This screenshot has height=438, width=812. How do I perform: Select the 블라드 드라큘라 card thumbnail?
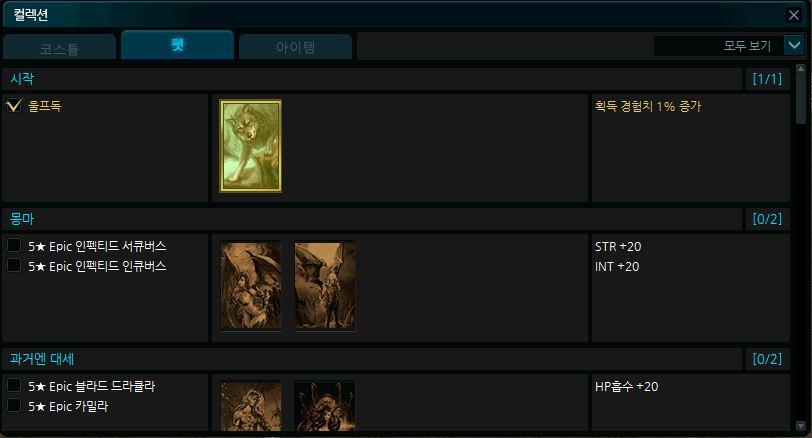(251, 406)
